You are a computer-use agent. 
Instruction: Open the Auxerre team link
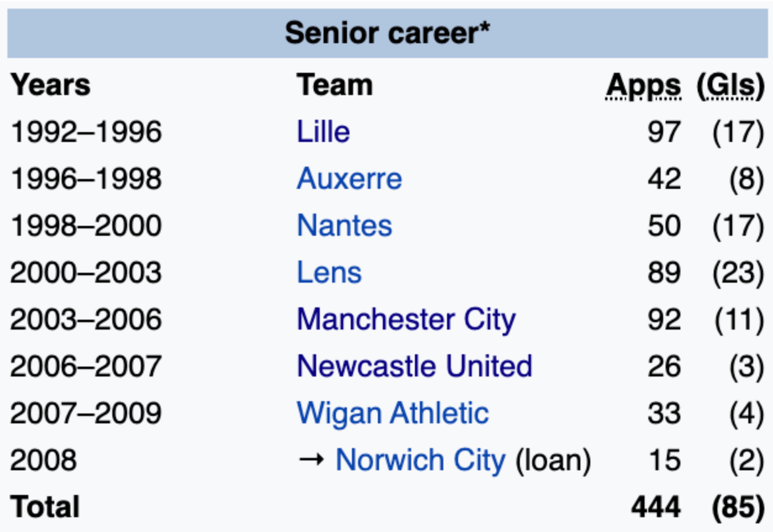point(349,179)
